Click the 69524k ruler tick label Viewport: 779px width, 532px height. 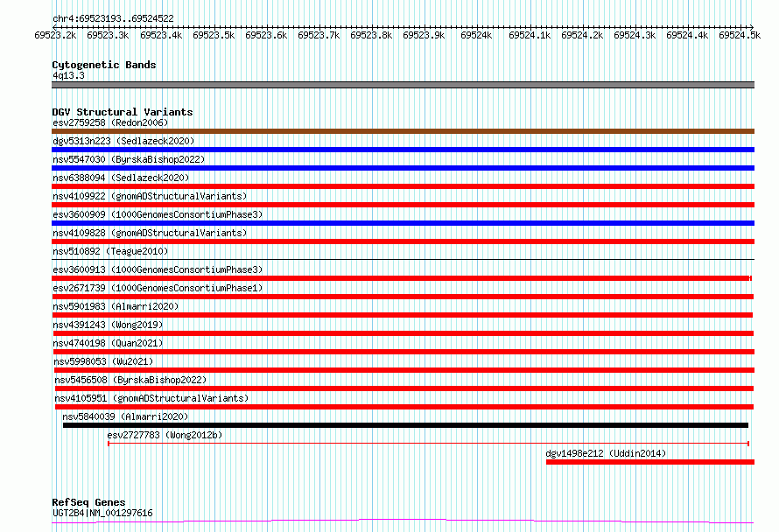coord(476,35)
